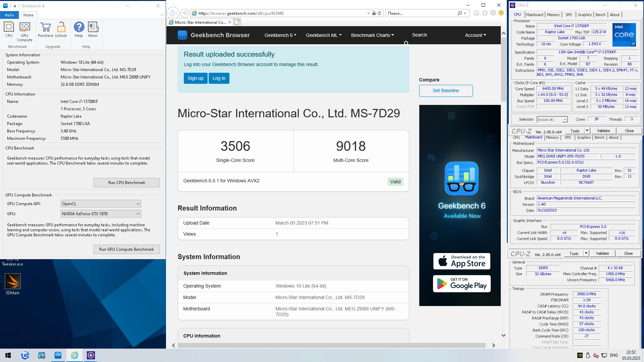Open favorites with the star icon
Image resolution: width=644 pixels, height=362 pixels.
point(485,13)
